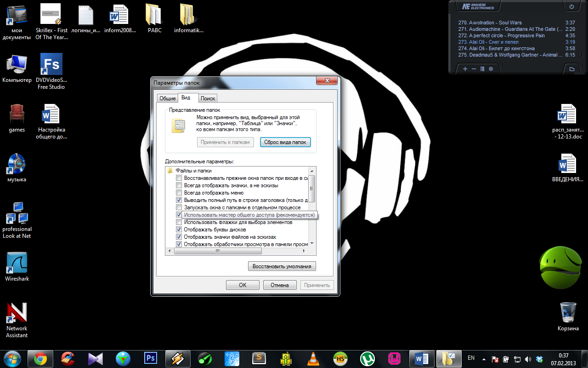
Task: Click the Восстановить умолчания button
Action: (282, 266)
